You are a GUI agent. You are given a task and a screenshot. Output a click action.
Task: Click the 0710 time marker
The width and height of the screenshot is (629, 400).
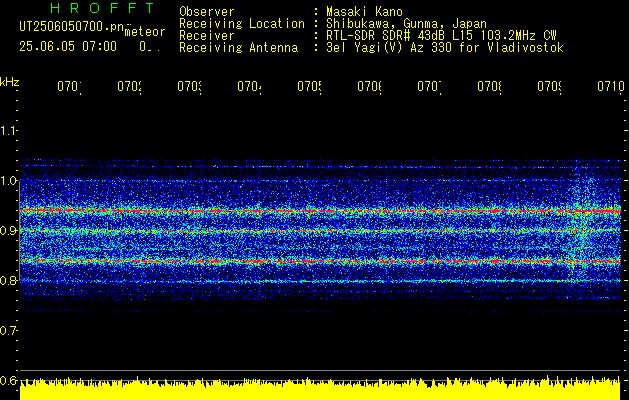coord(611,86)
